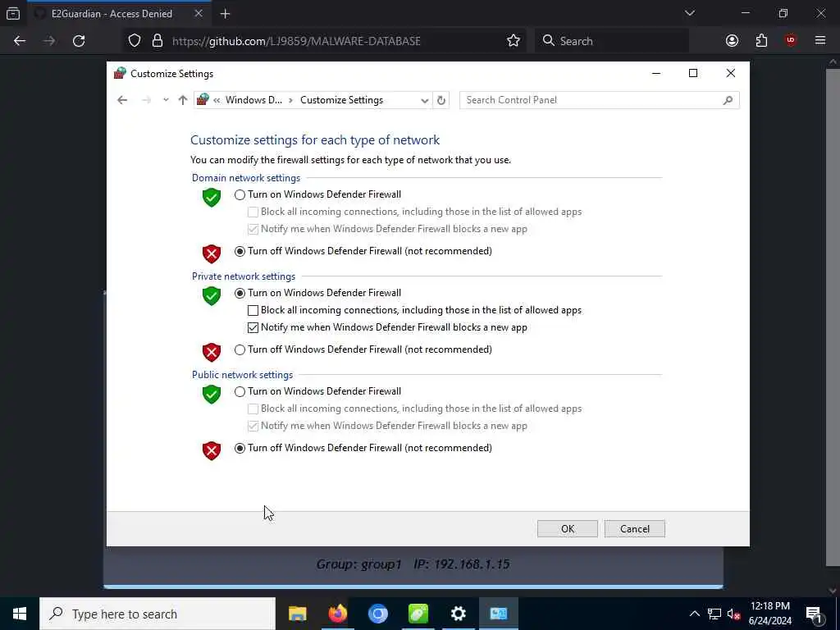Viewport: 840px width, 630px height.
Task: Click Public network green shield icon
Action: point(212,395)
